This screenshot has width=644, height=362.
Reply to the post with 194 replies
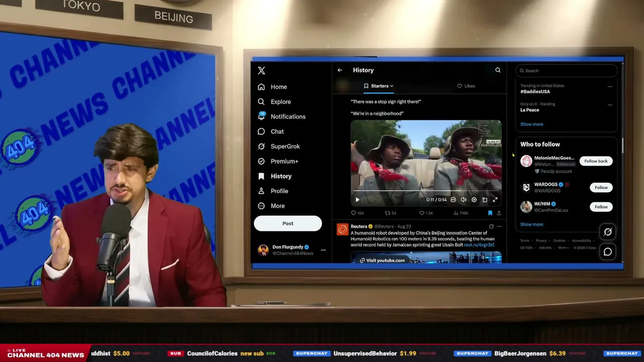pos(357,213)
